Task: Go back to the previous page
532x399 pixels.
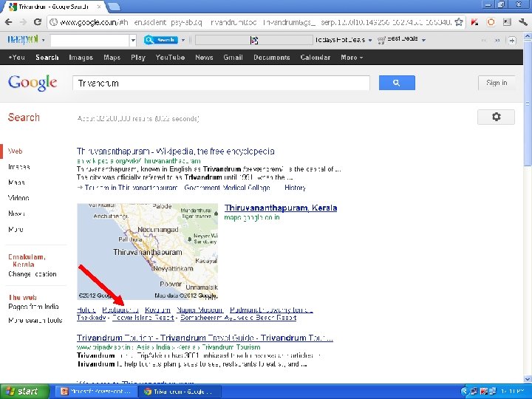Action: click(x=8, y=22)
